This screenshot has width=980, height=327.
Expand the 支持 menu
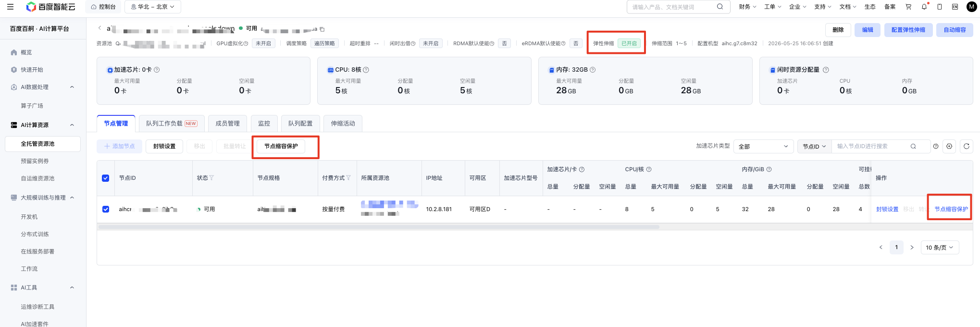tap(822, 7)
